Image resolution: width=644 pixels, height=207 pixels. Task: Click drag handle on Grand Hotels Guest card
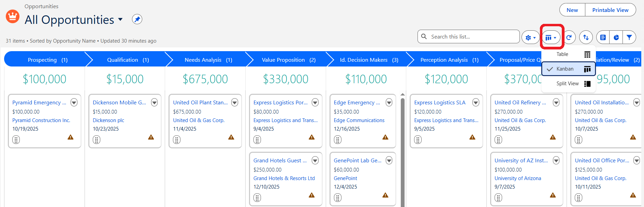(257, 198)
